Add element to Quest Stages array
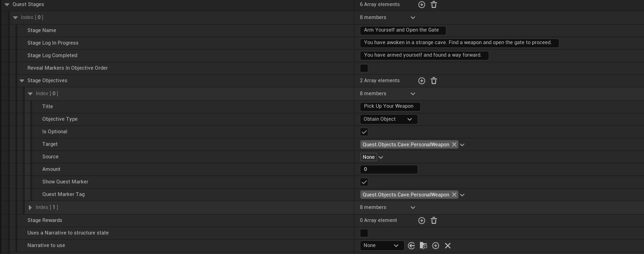The width and height of the screenshot is (644, 254). [x=421, y=5]
